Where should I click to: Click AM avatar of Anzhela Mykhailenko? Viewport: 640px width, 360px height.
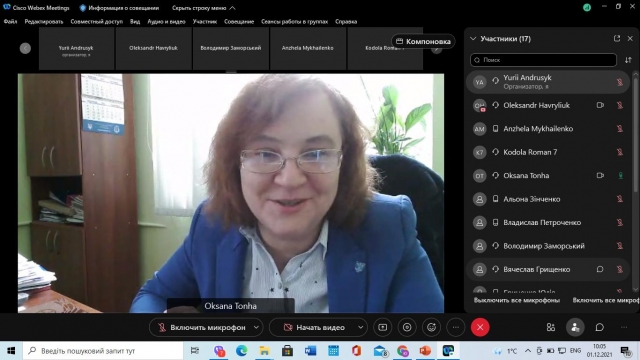[480, 129]
